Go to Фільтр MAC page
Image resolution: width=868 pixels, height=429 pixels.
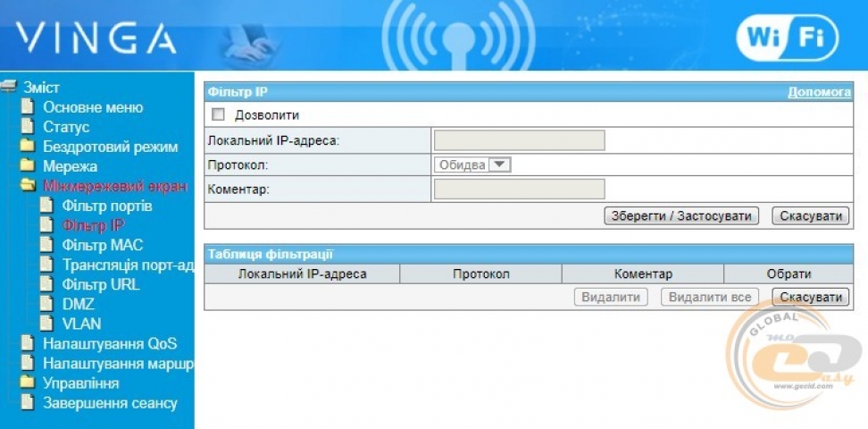pyautogui.click(x=103, y=245)
